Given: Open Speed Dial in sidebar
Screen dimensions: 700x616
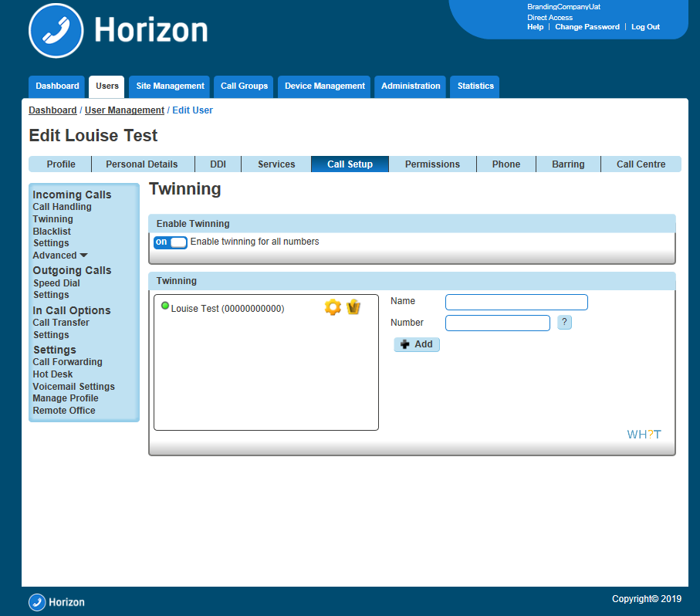Looking at the screenshot, I should (56, 283).
